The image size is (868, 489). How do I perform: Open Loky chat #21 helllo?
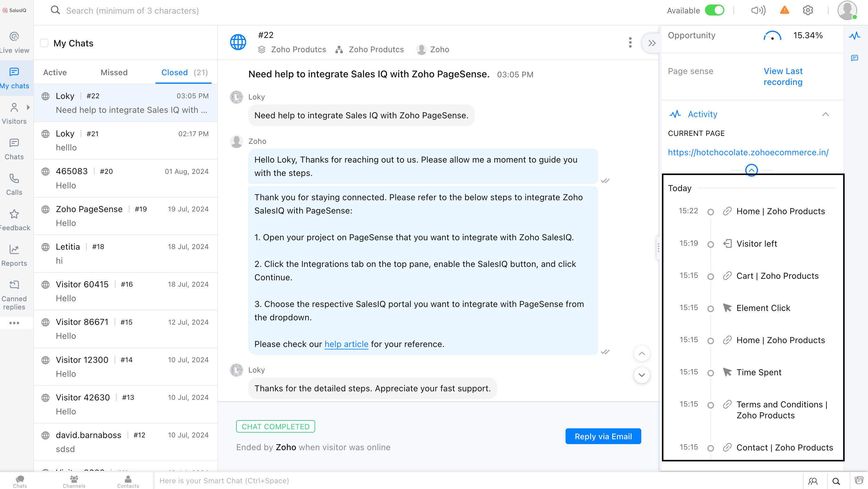pyautogui.click(x=126, y=141)
